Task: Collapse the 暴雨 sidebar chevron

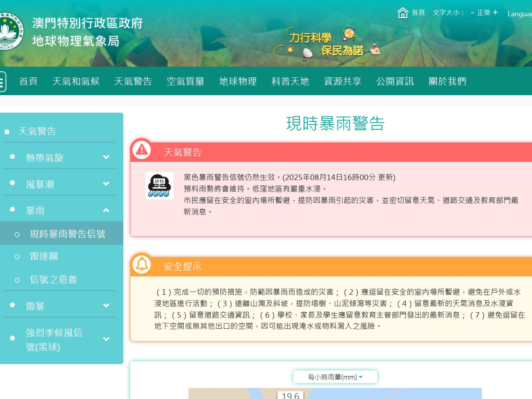Action: click(106, 210)
